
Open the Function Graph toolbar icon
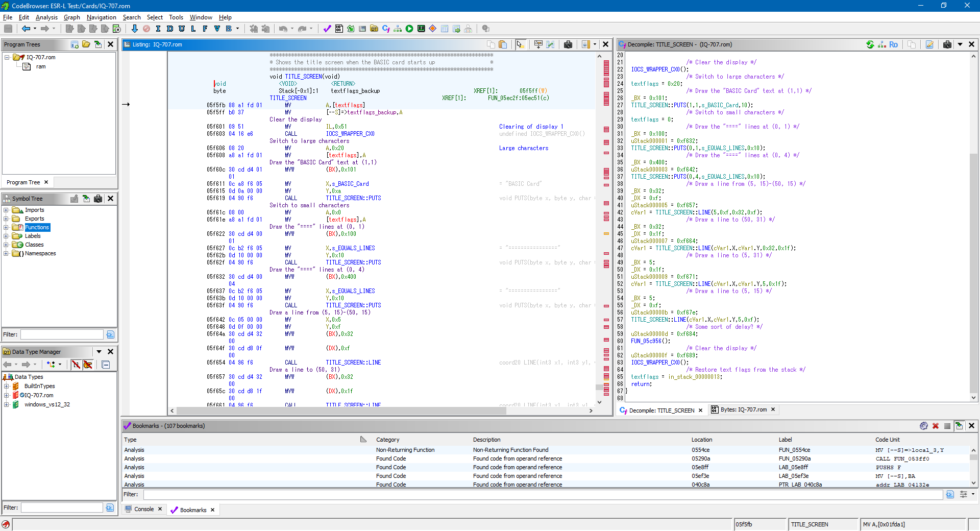(x=398, y=29)
